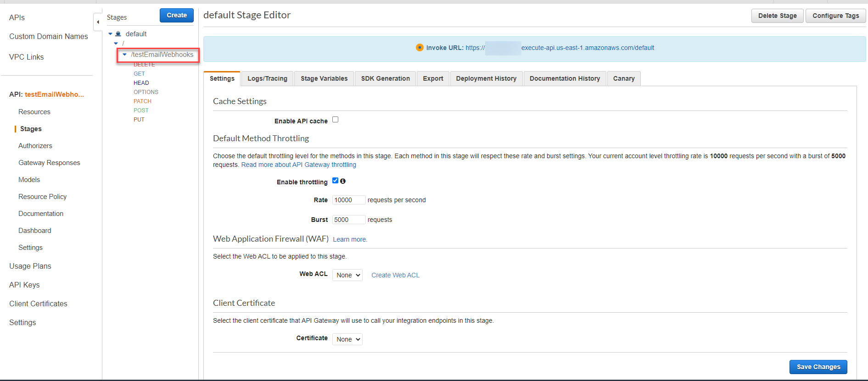
Task: Select the POST method in tree
Action: 141,110
